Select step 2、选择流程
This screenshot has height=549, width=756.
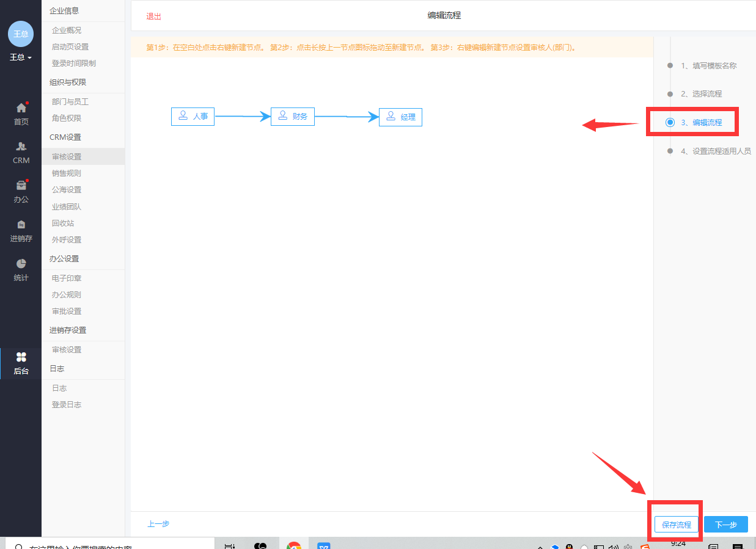click(x=702, y=94)
